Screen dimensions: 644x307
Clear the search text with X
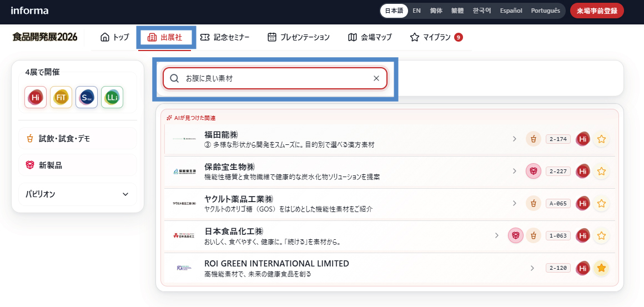tap(376, 78)
